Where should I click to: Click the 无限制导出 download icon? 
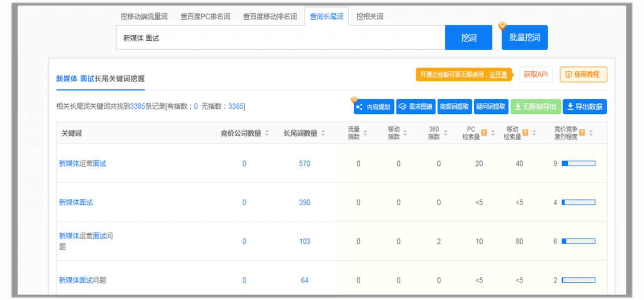(517, 107)
